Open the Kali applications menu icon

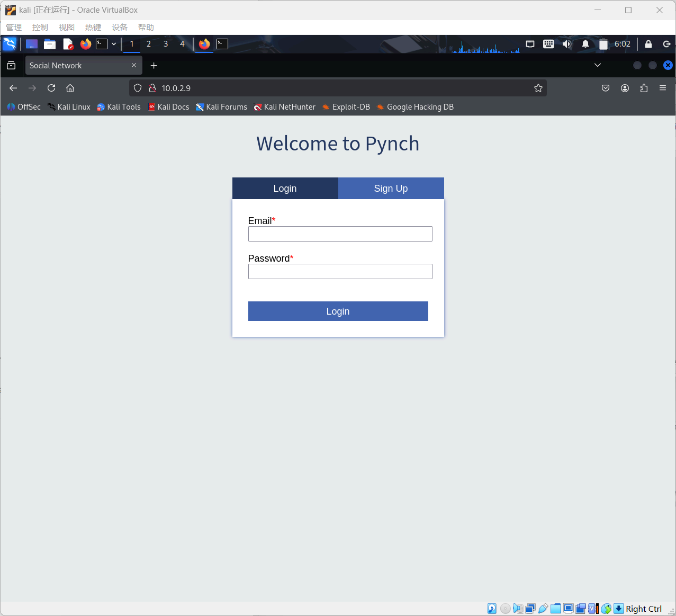click(x=10, y=44)
